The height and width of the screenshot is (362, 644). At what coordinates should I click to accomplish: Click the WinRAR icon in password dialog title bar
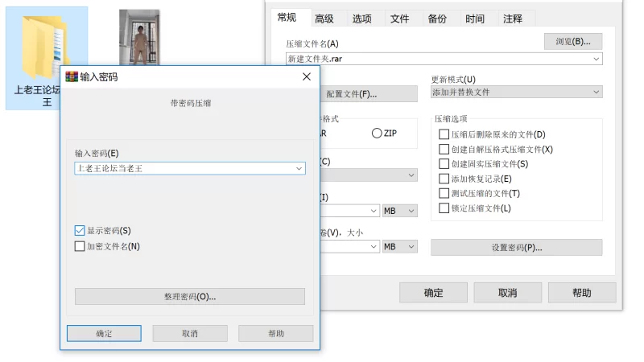(71, 77)
